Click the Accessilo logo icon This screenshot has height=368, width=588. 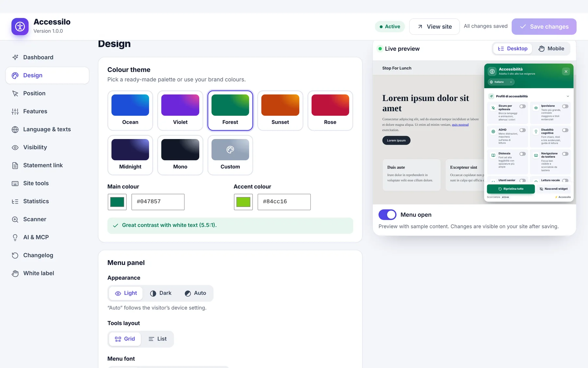tap(20, 26)
